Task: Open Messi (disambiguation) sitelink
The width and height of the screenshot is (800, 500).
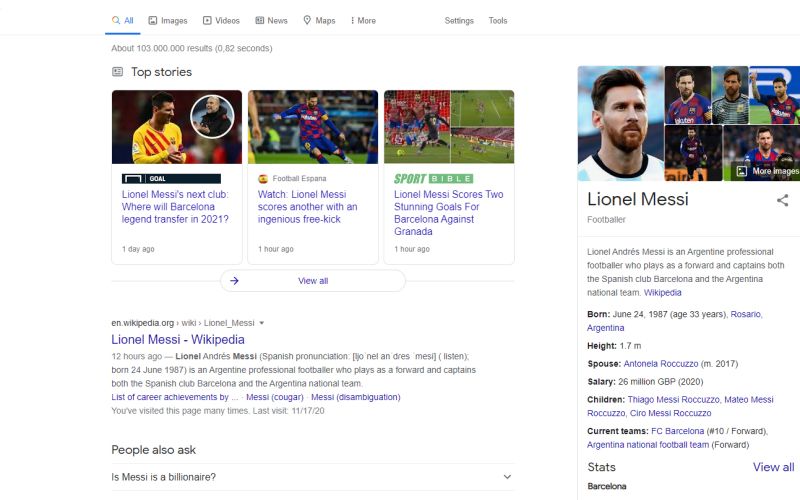Action: 356,397
